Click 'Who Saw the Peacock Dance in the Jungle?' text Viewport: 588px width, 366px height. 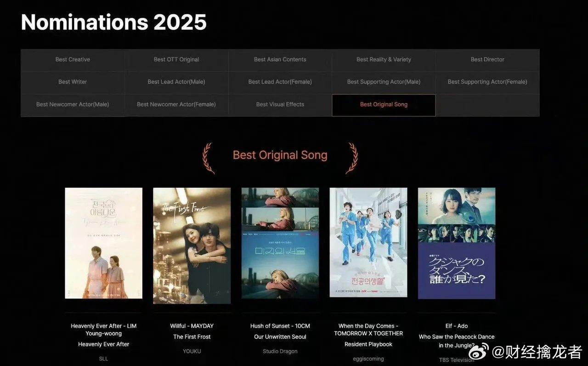(457, 341)
